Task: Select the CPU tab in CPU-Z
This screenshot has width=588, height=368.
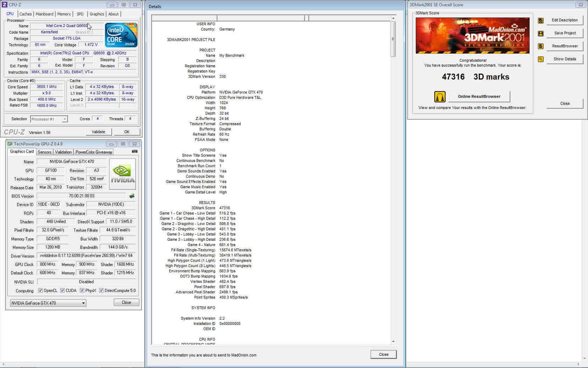Action: tap(10, 14)
